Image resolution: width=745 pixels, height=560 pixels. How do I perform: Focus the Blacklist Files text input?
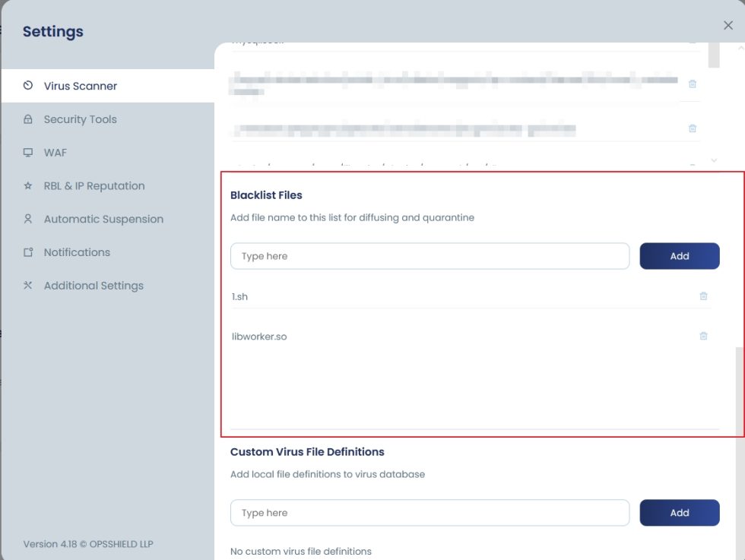click(430, 256)
